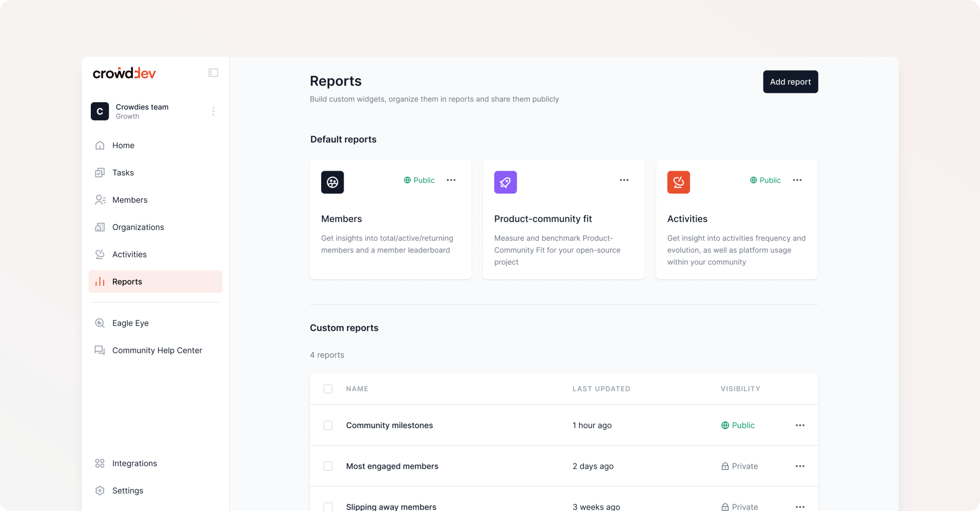Open the Activities default report title
980x511 pixels.
pos(687,219)
